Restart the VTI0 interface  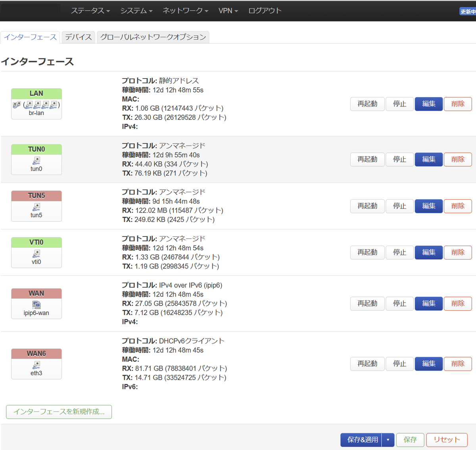click(367, 252)
